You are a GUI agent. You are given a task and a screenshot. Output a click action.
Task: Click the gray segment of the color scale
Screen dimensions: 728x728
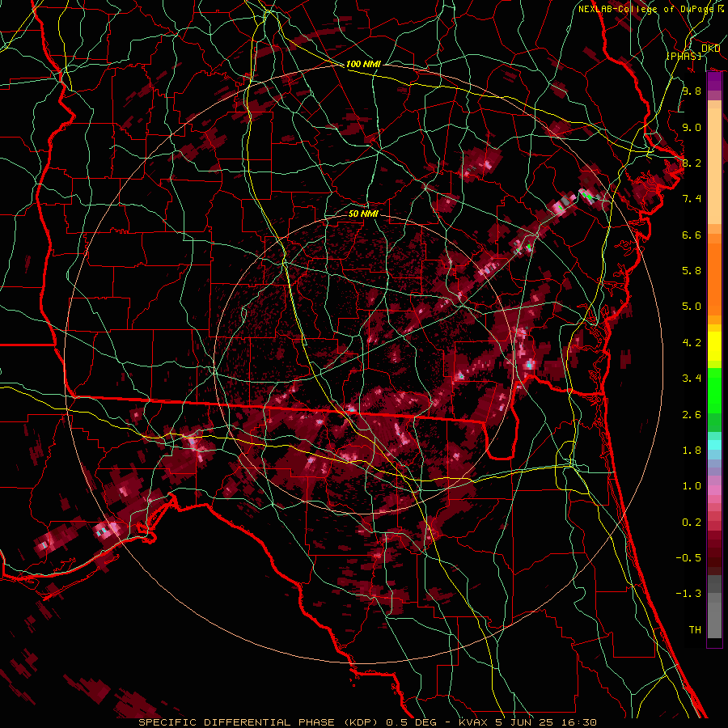click(714, 607)
